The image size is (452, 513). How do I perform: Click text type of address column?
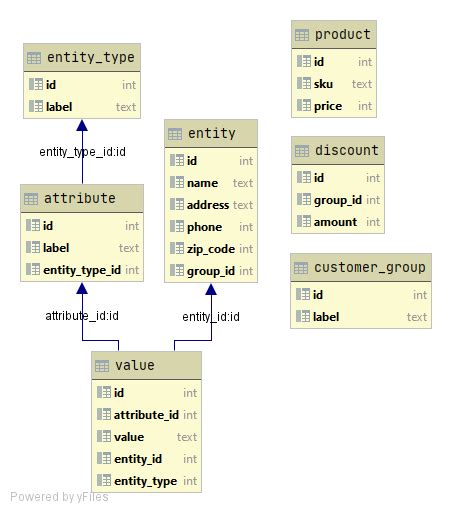243,205
